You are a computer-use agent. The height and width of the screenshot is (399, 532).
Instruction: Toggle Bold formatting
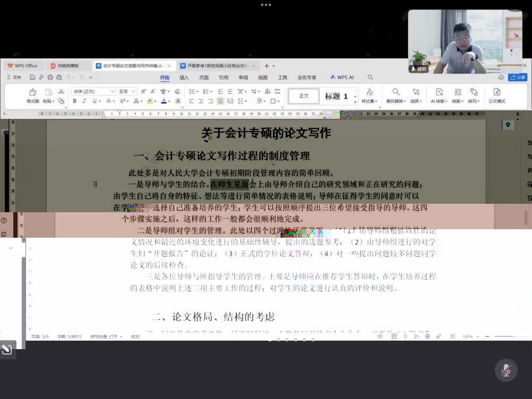pos(74,101)
